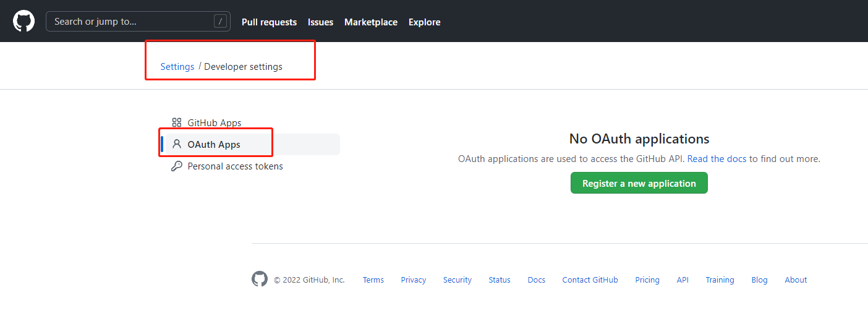Open API link in footer

click(683, 280)
